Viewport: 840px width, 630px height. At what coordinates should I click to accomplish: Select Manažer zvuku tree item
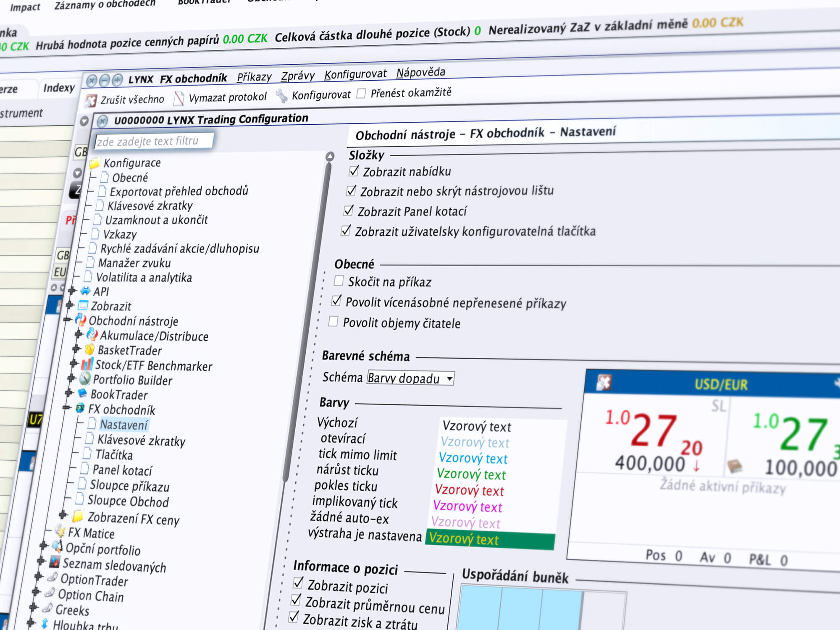(x=134, y=263)
